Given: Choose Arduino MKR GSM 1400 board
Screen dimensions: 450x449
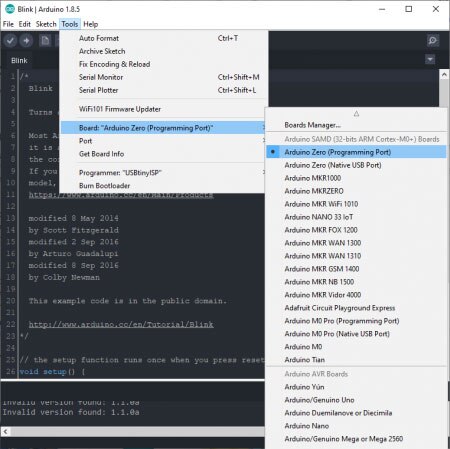Looking at the screenshot, I should pyautogui.click(x=356, y=269).
